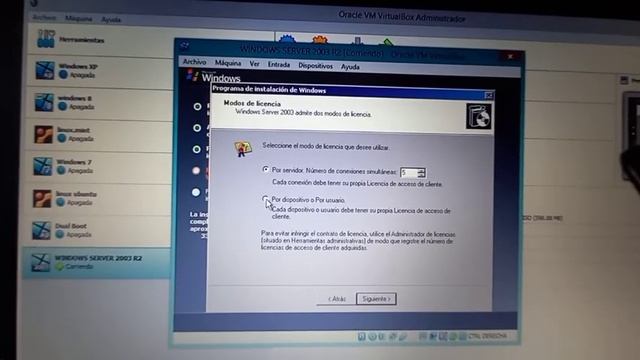Image resolution: width=640 pixels, height=360 pixels.
Task: Open Máquina menu in VM window
Action: [x=228, y=63]
